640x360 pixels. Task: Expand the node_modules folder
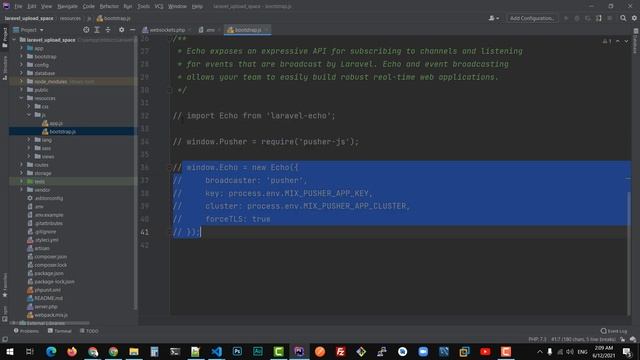21,81
